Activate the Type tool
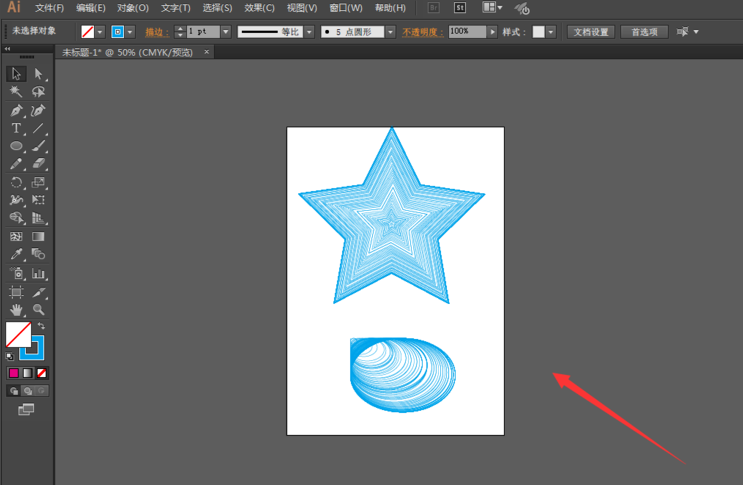743x485 pixels. click(x=17, y=129)
